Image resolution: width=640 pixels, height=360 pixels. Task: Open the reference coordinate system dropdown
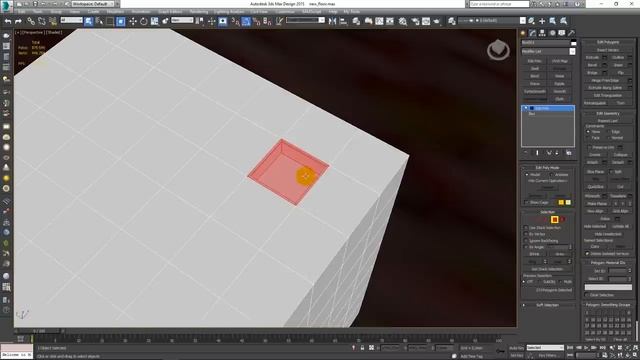click(x=182, y=20)
